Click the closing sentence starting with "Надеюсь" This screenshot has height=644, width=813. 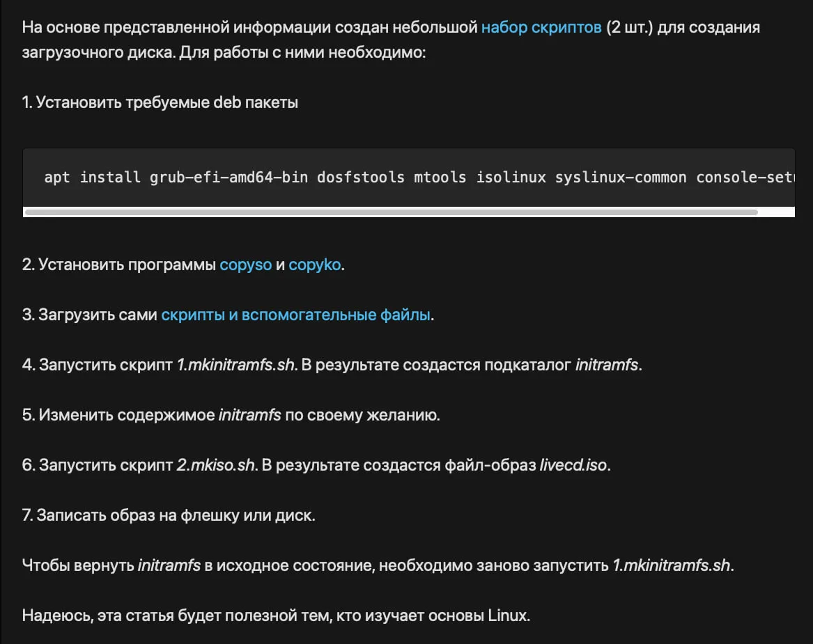276,615
